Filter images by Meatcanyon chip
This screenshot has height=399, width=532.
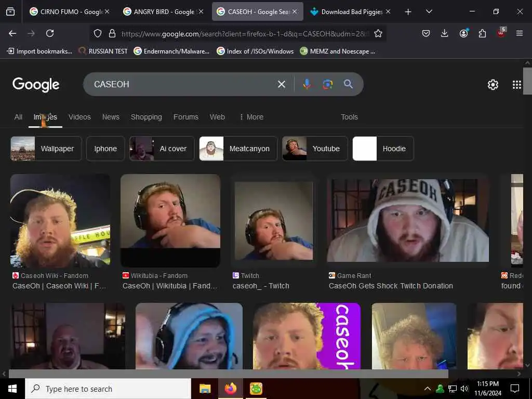(x=238, y=149)
